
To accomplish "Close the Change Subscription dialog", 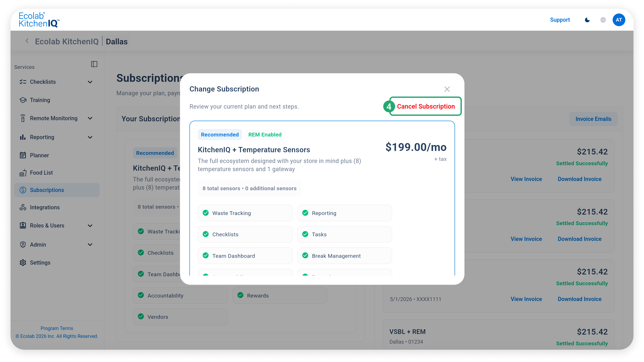I will coord(447,89).
